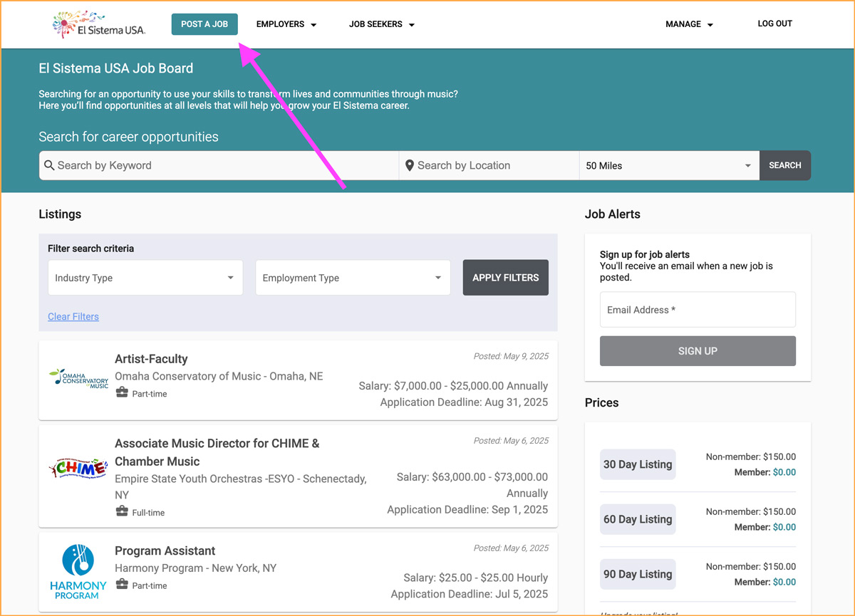Image resolution: width=855 pixels, height=616 pixels.
Task: Expand the Industry Type filter dropdown
Action: coord(145,278)
